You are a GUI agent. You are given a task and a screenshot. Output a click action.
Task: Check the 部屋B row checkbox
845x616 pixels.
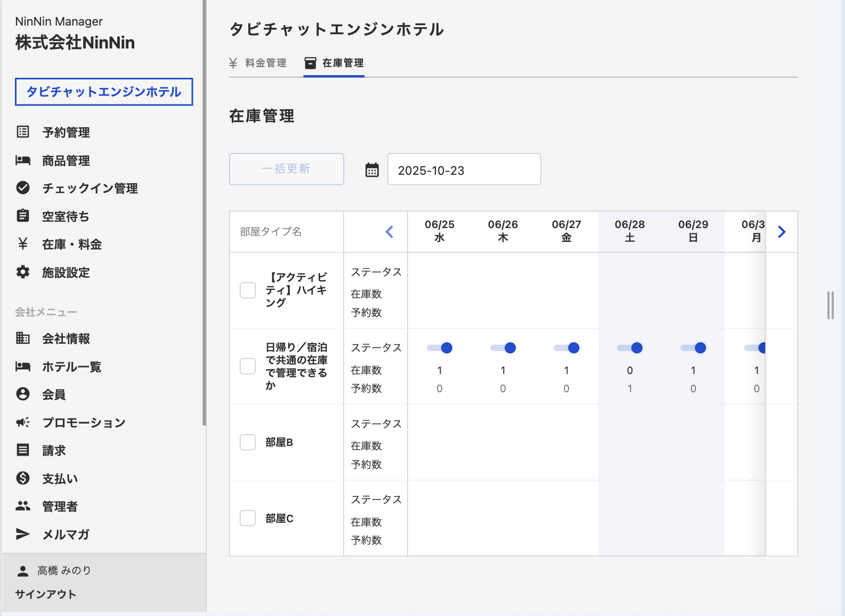248,442
